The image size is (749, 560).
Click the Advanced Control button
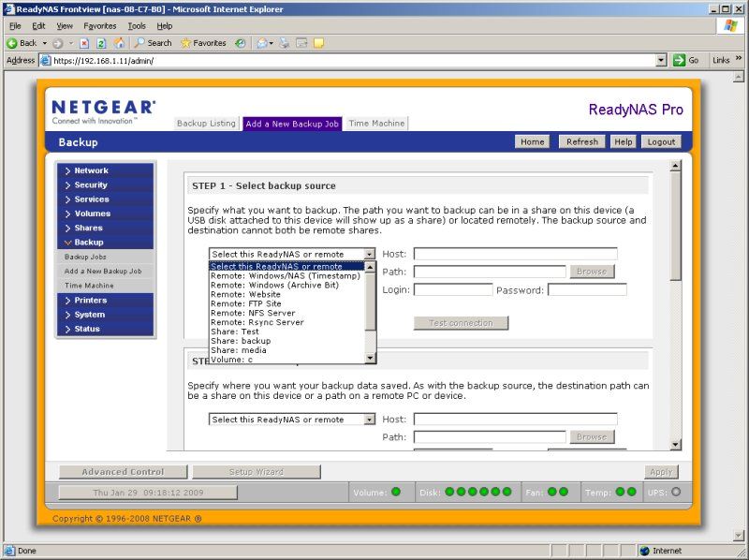pyautogui.click(x=123, y=472)
